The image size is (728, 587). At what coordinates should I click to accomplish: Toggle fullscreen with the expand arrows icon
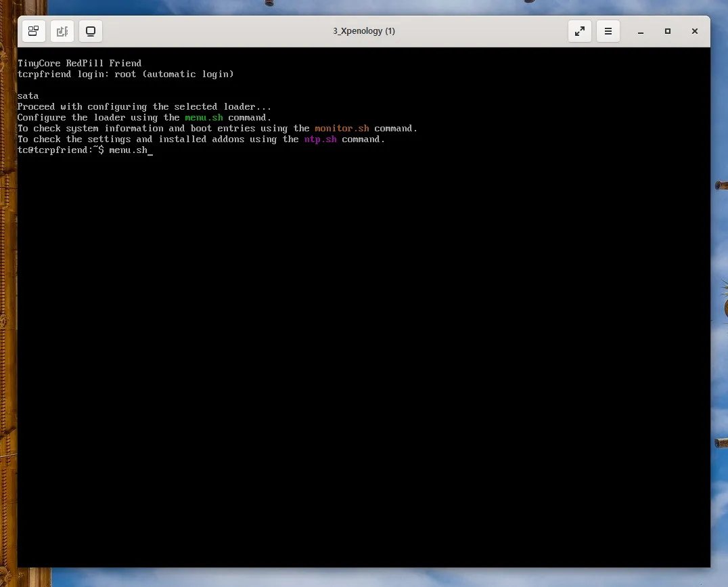pos(579,30)
